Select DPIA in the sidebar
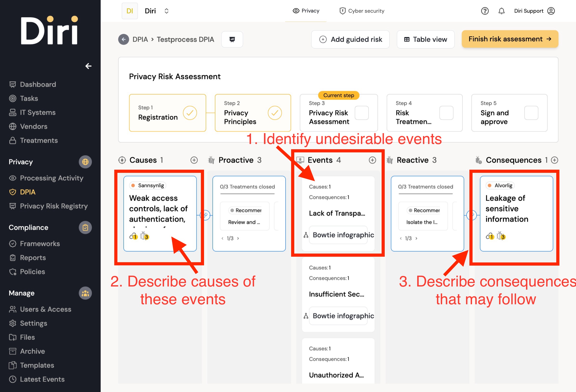 pos(22,192)
